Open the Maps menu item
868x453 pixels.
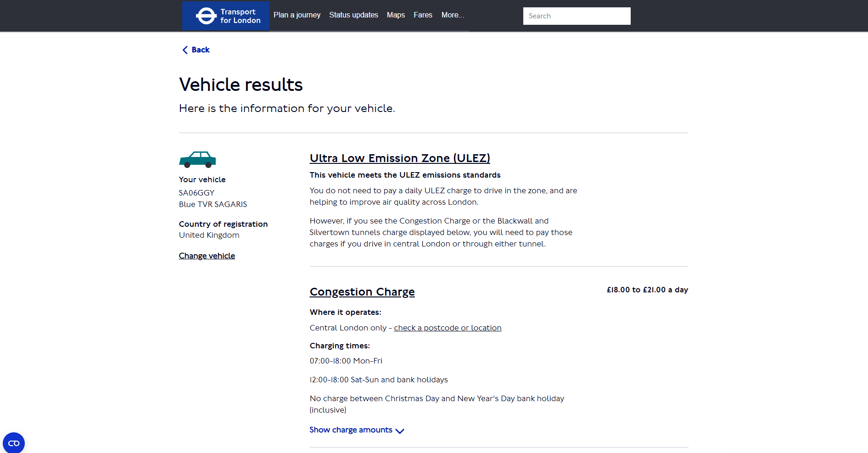(396, 15)
